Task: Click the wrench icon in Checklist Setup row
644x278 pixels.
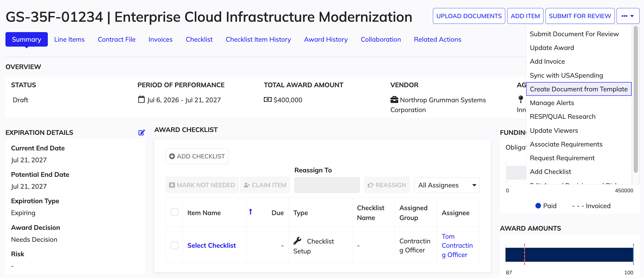Action: tap(297, 241)
